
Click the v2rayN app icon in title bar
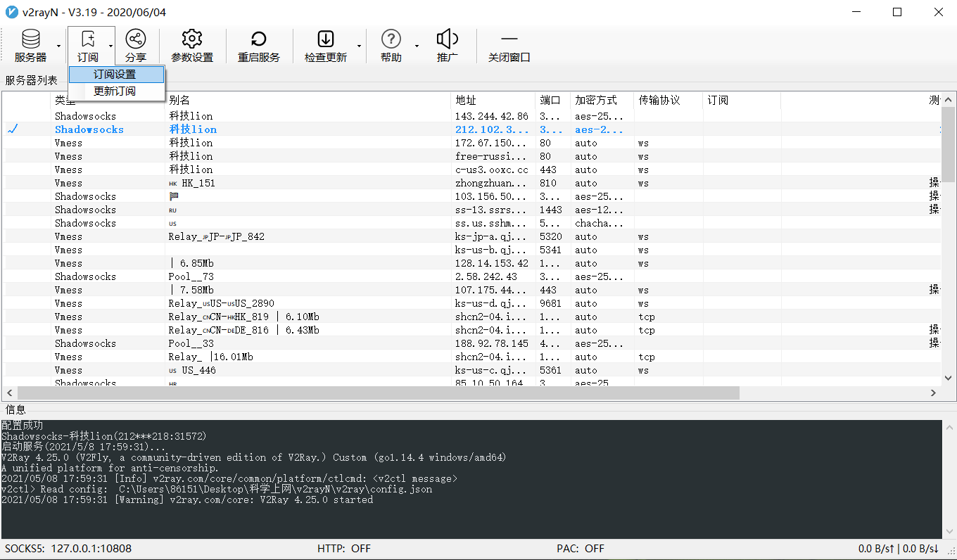tap(11, 12)
